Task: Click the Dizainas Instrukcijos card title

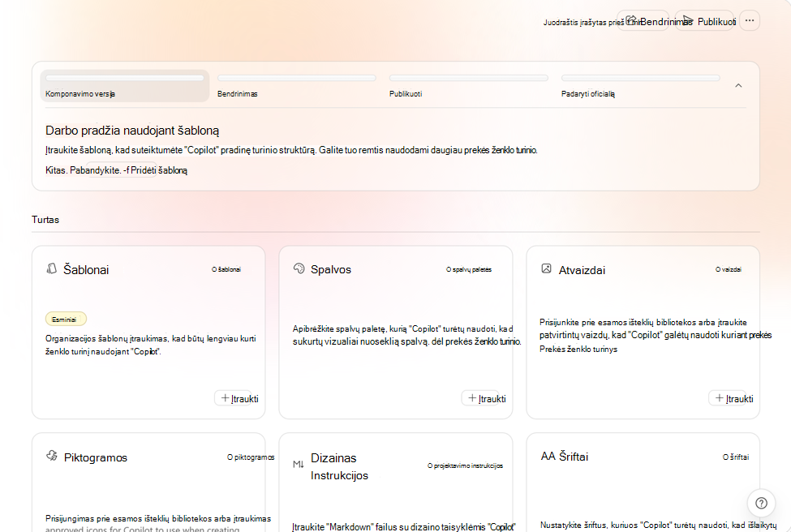Action: tap(339, 466)
